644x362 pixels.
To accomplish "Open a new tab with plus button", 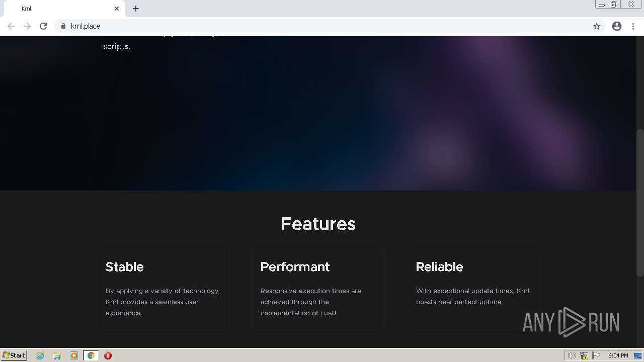I will click(136, 9).
